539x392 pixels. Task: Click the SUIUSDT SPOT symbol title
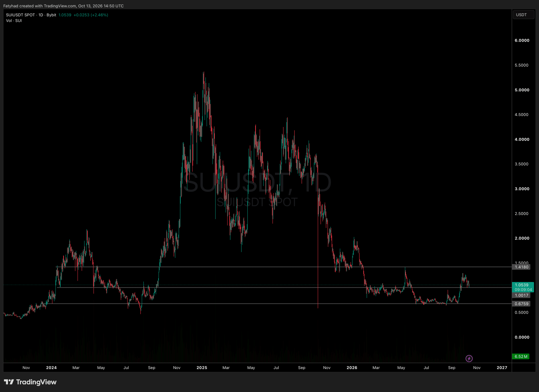tap(20, 15)
